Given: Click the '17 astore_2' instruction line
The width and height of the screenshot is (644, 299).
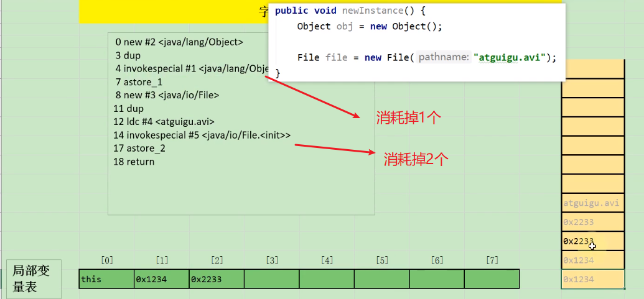Looking at the screenshot, I should [x=139, y=149].
